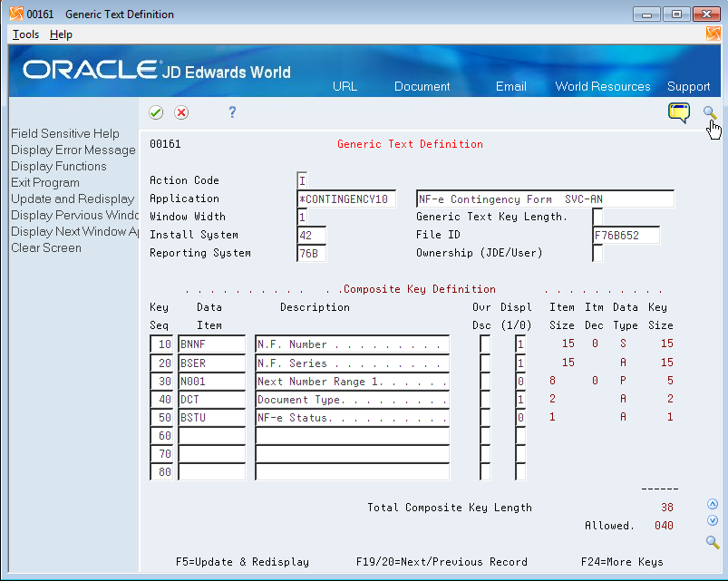Click the Displ (1/0) field for N001 row
Screen dimensions: 728x581
[x=520, y=381]
